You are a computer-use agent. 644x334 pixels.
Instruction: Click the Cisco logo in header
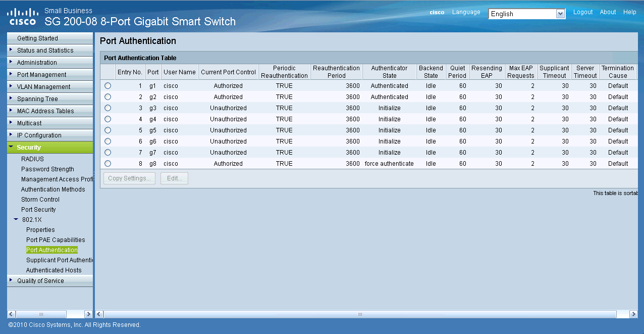click(x=22, y=17)
